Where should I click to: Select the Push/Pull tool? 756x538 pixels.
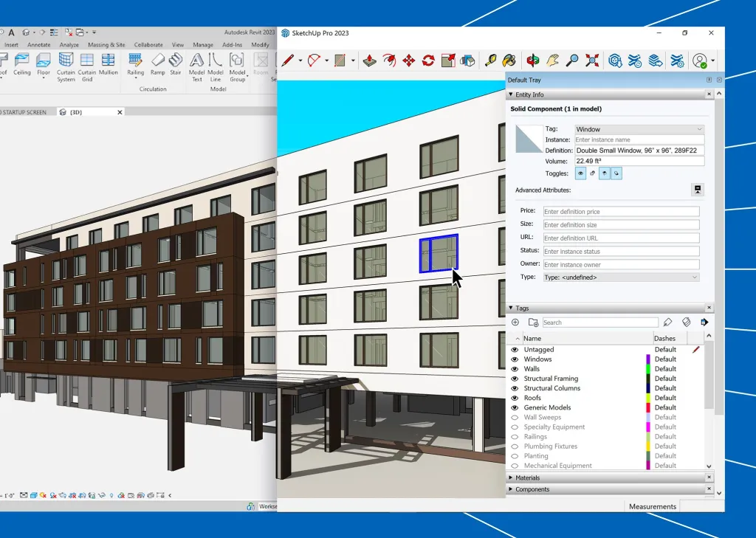[369, 61]
